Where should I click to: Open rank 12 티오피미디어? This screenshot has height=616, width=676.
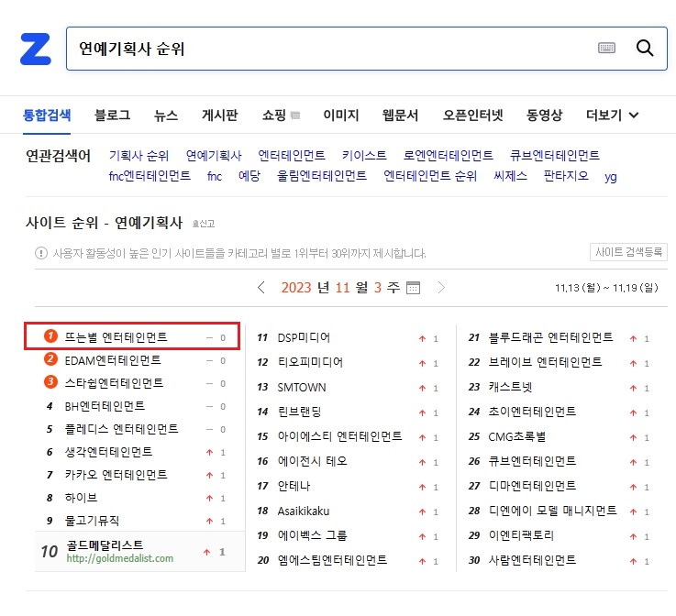click(310, 362)
